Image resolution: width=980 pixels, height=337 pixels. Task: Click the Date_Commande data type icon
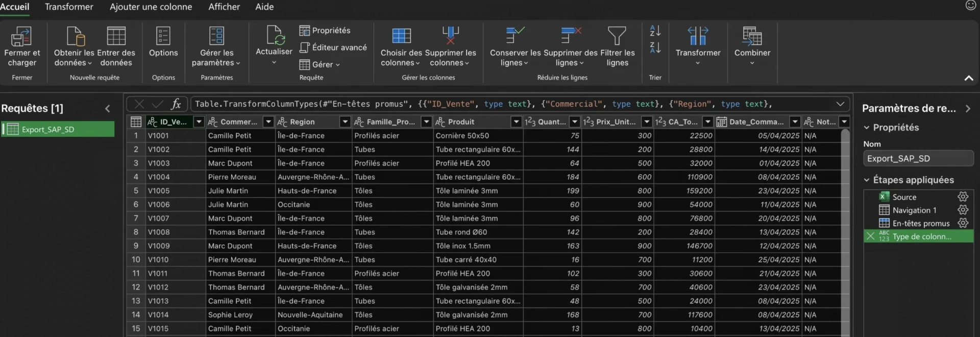722,122
